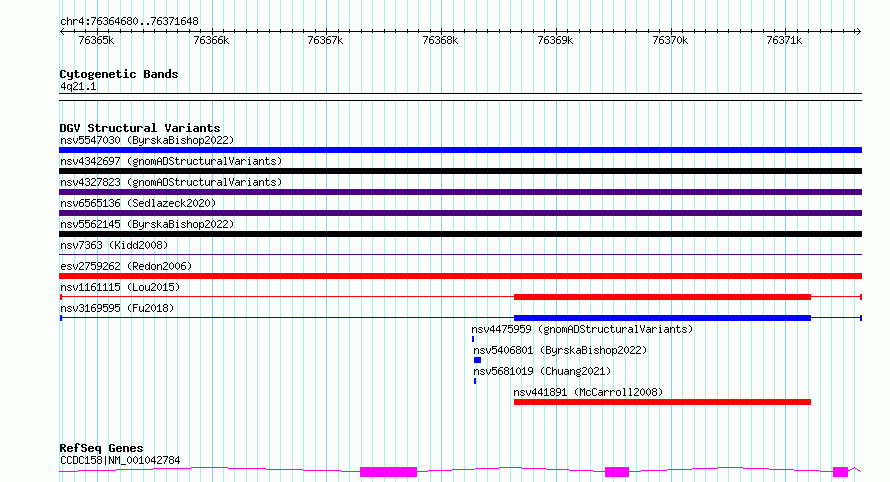Viewport: 890px width, 482px height.
Task: Select the middle magenta CCDC158 exon
Action: [x=617, y=472]
